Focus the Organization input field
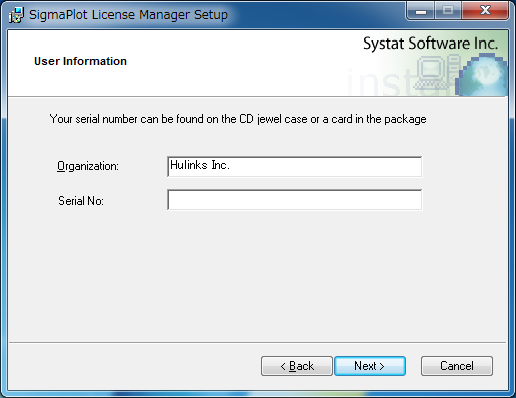This screenshot has height=398, width=516. coord(295,166)
